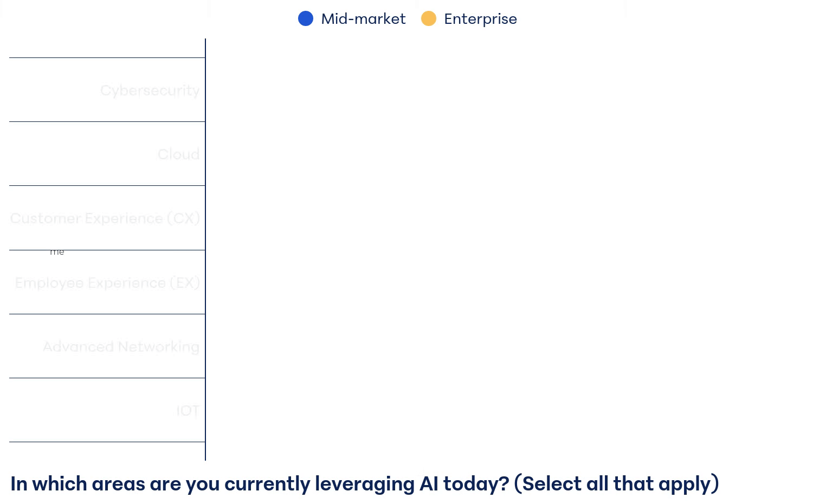Click empty plot area beside Cybersecurity row
Image resolution: width=813 pixels, height=504 pixels.
(x=488, y=90)
